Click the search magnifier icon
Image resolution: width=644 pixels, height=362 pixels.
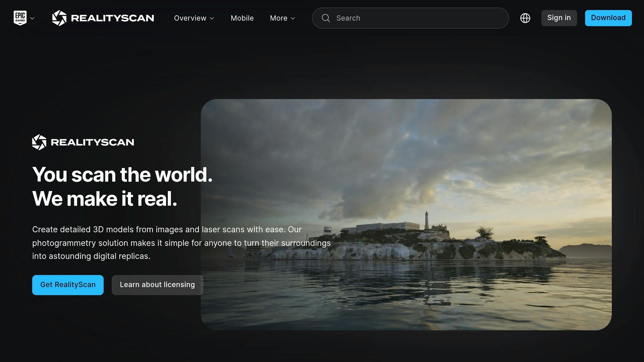[x=326, y=18]
